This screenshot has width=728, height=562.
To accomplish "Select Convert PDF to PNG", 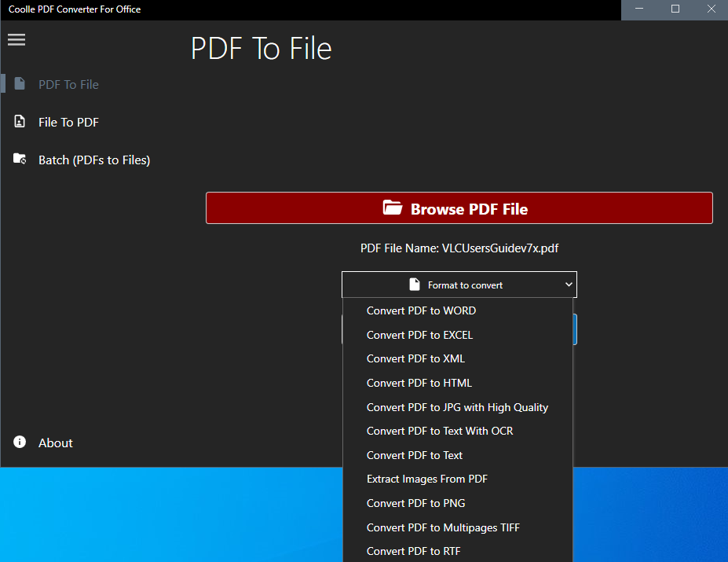I will [x=458, y=503].
